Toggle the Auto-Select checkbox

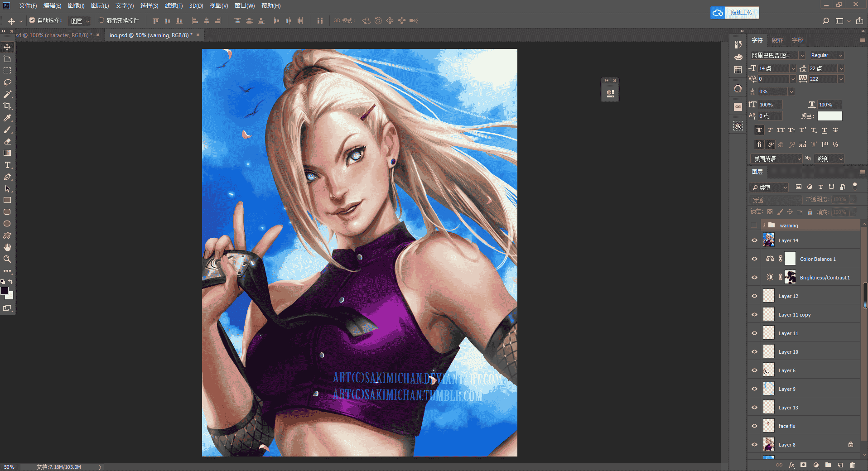32,20
